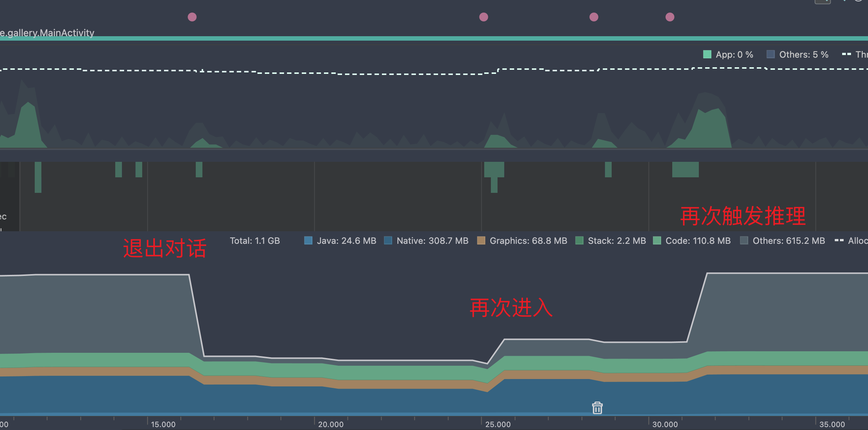Viewport: 868px width, 430px height.
Task: Click the wide energy bar near 30.000
Action: click(685, 170)
